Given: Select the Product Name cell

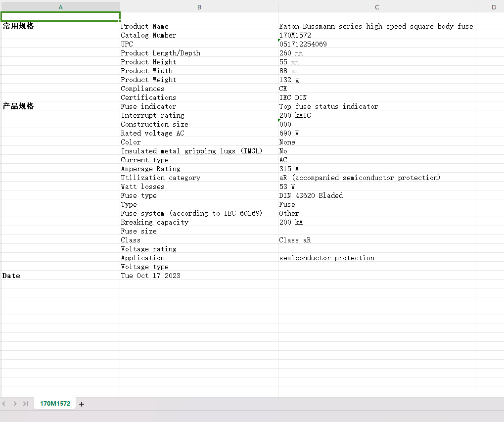Looking at the screenshot, I should [199, 26].
